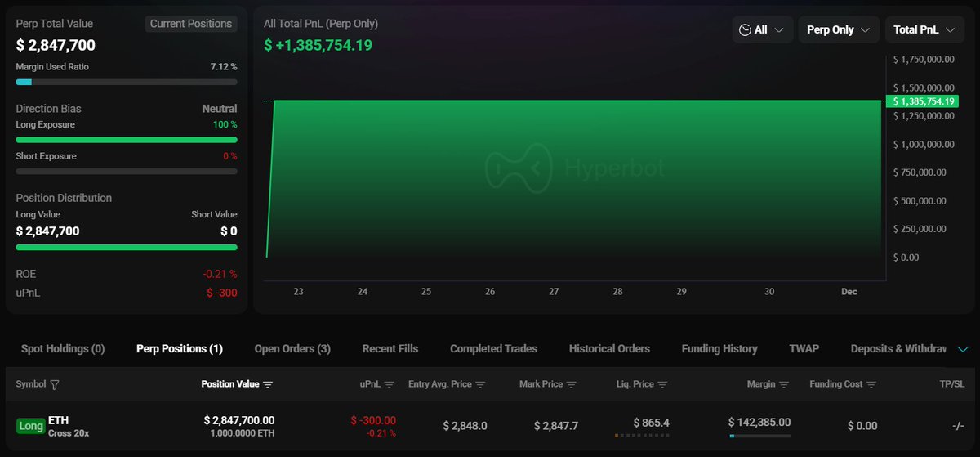Click the green Long badge on ETH
The height and width of the screenshot is (457, 980).
(31, 426)
